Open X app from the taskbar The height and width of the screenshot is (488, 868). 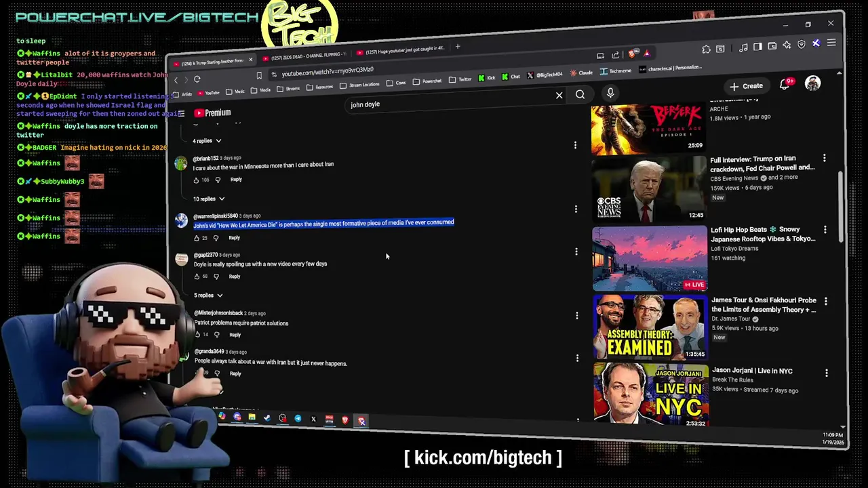coord(313,419)
